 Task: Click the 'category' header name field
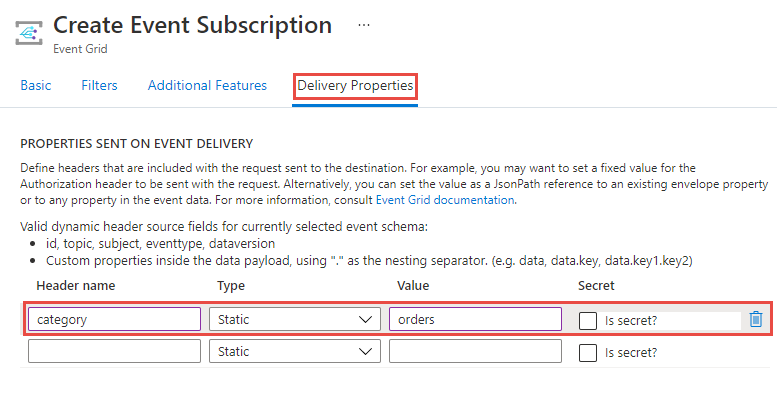[x=114, y=319]
